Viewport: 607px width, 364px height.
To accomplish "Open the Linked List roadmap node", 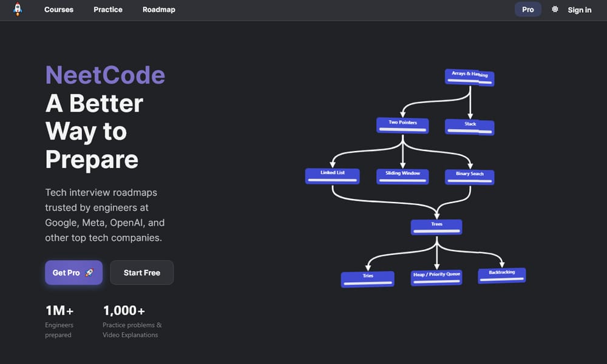I will coord(332,176).
